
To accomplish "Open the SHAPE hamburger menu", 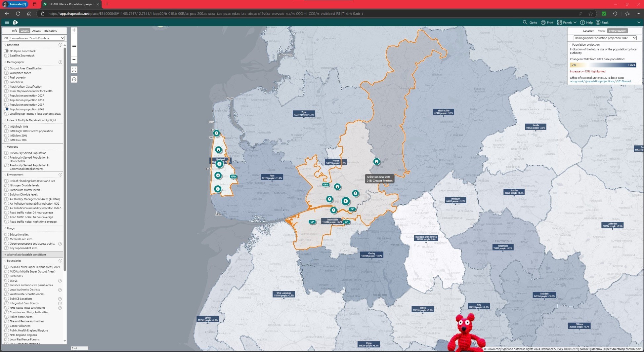I will tap(7, 22).
